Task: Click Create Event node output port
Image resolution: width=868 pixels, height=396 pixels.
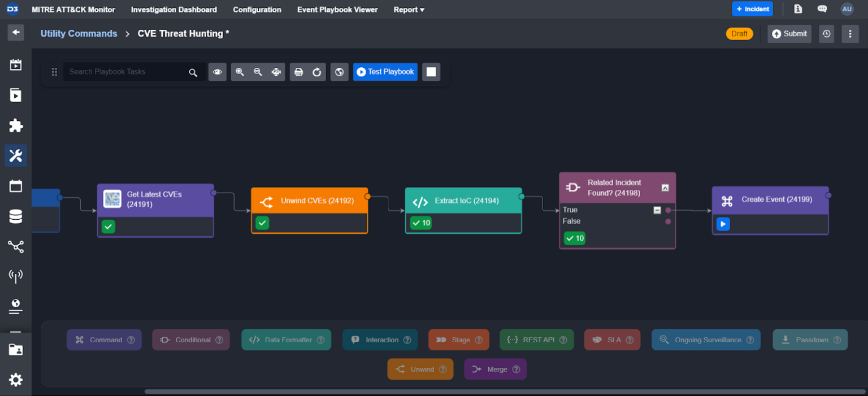Action: click(x=828, y=195)
